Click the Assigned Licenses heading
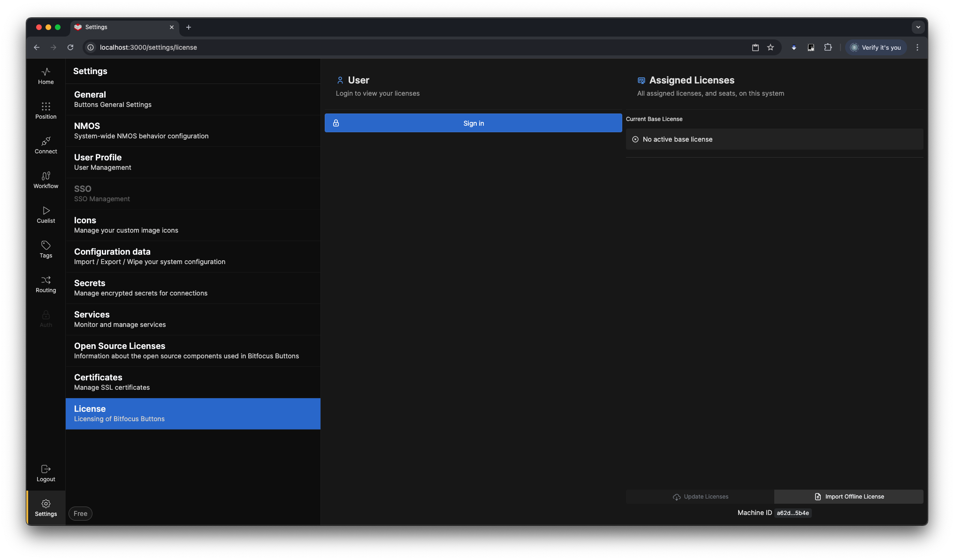Image resolution: width=954 pixels, height=560 pixels. (692, 80)
